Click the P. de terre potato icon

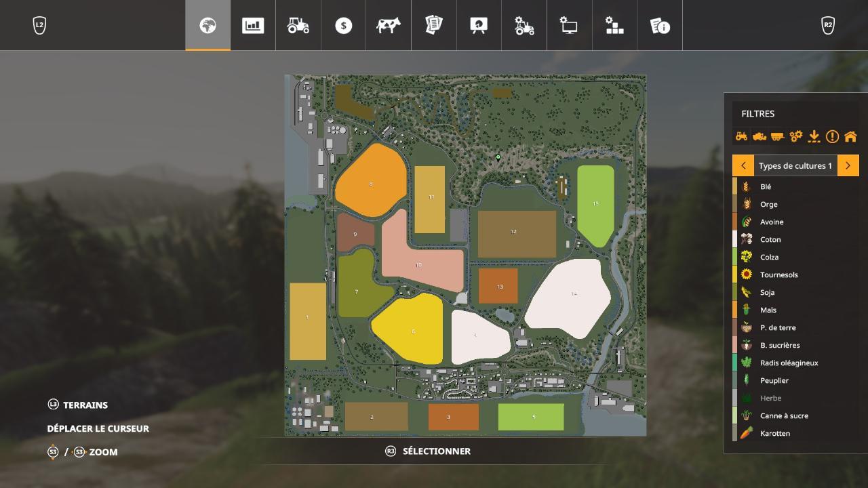[747, 327]
